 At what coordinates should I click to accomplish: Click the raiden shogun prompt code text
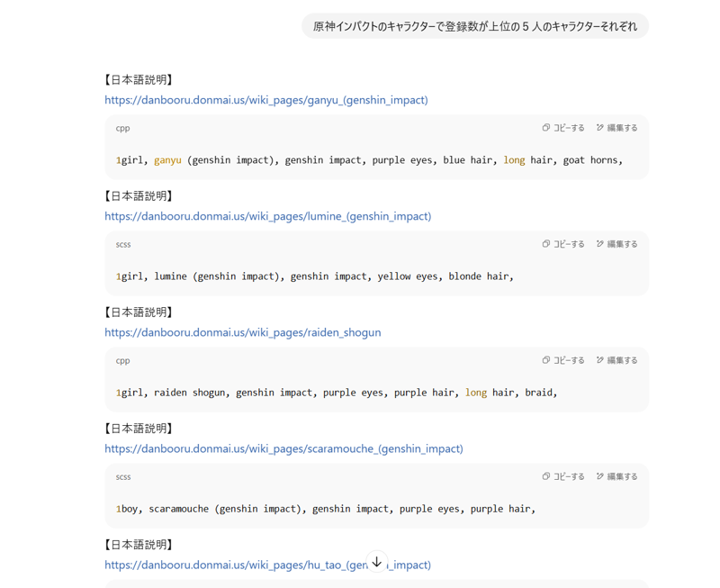[x=336, y=393]
